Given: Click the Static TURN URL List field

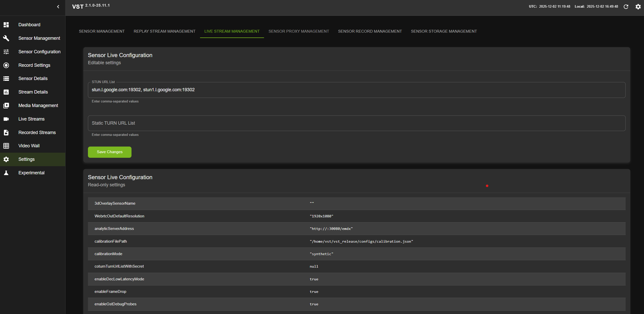Looking at the screenshot, I should coord(356,123).
